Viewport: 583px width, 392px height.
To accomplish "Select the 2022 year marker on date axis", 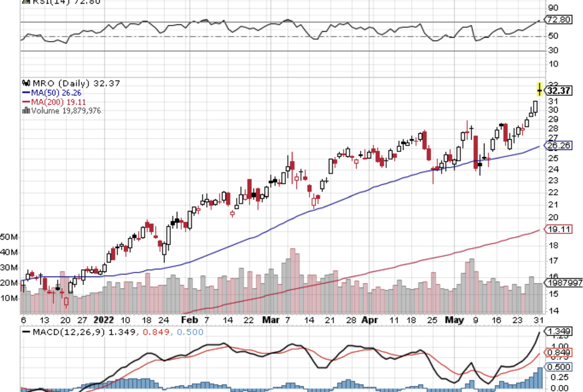I will click(x=102, y=319).
